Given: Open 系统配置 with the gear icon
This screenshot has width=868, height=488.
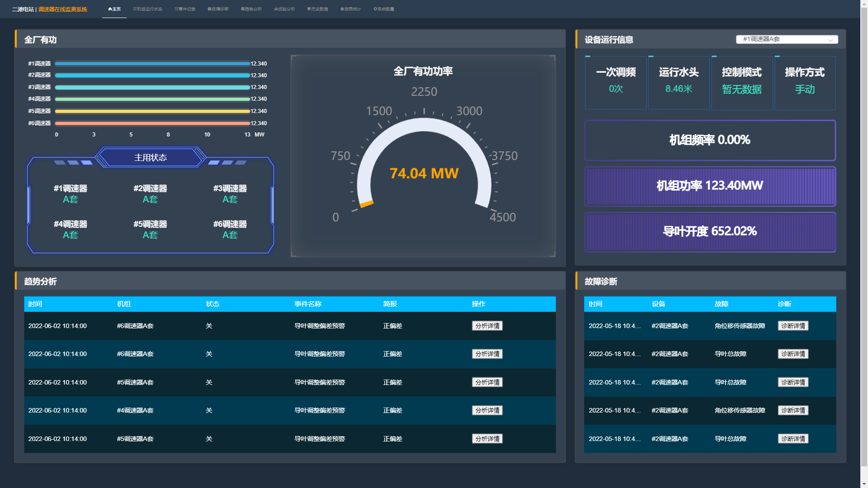Looking at the screenshot, I should (x=384, y=9).
